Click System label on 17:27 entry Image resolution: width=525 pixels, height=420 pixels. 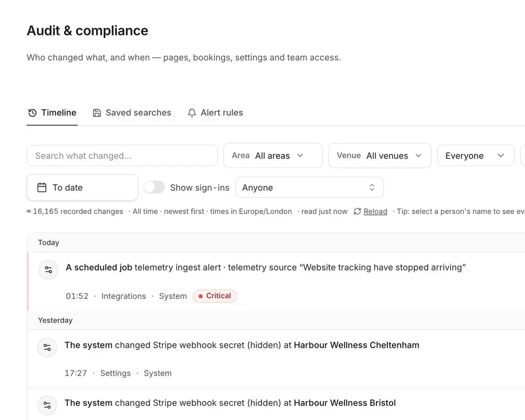157,374
